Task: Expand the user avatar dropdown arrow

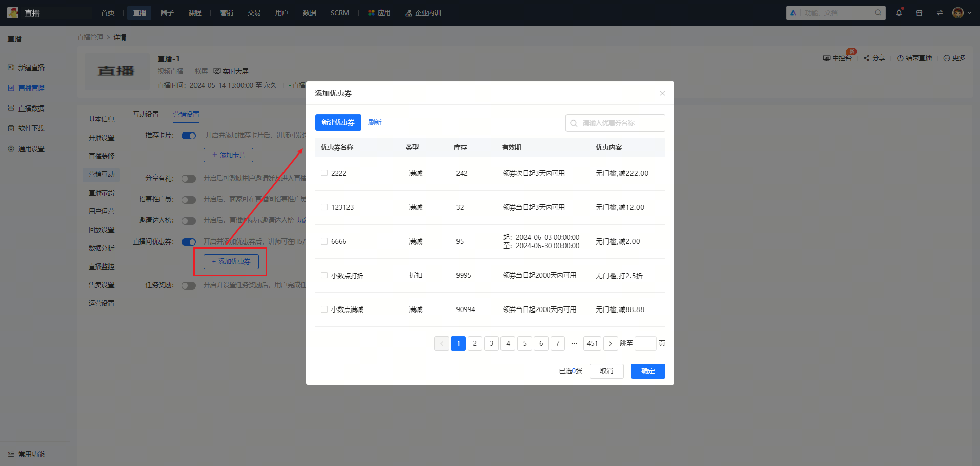Action: pos(969,13)
